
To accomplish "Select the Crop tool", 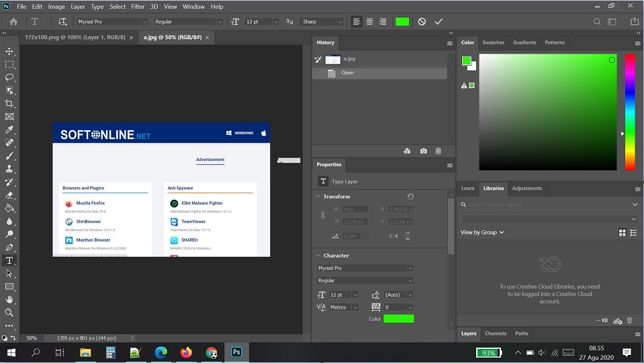I will pos(9,103).
